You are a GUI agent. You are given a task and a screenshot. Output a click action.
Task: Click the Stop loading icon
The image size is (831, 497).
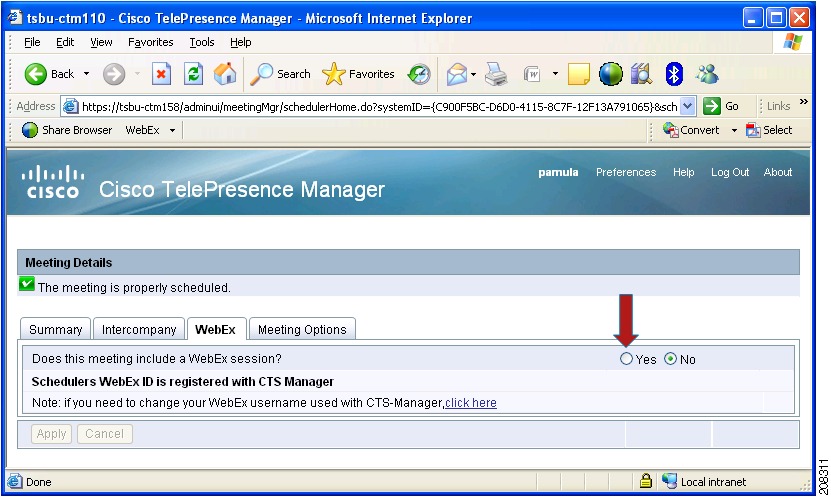click(161, 74)
